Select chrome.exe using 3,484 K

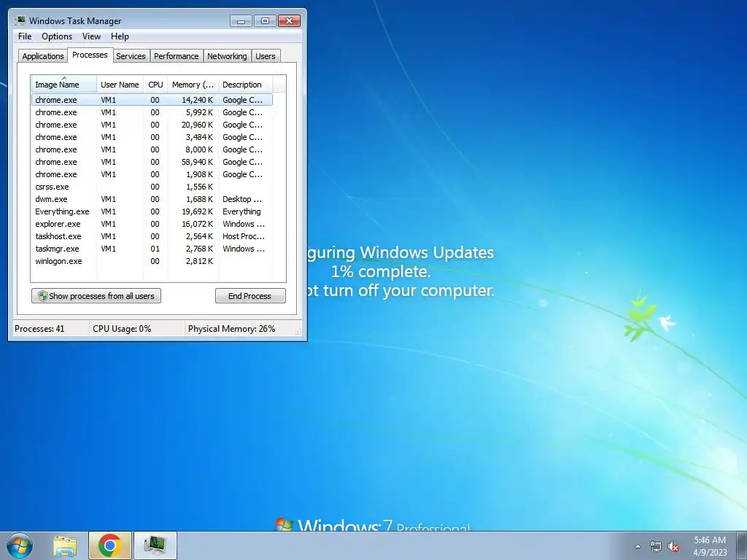click(152, 137)
